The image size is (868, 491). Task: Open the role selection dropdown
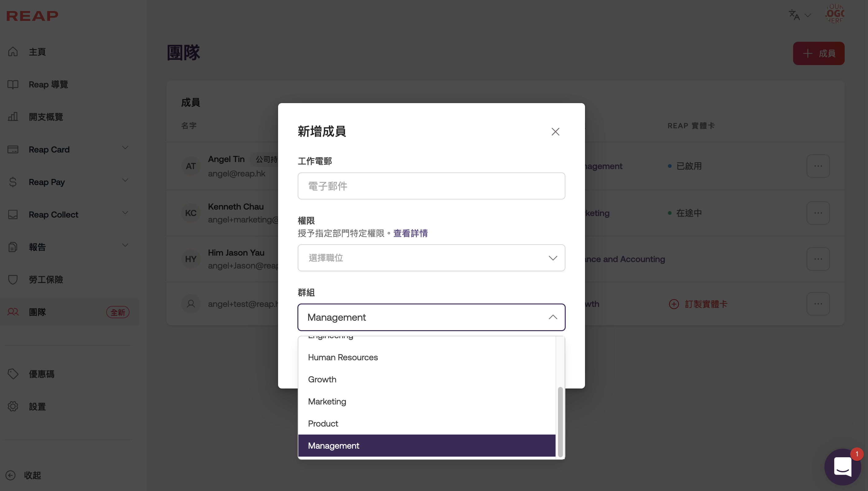(x=431, y=258)
